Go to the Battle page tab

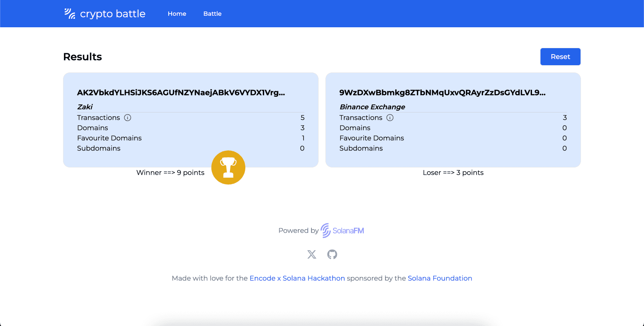tap(212, 14)
